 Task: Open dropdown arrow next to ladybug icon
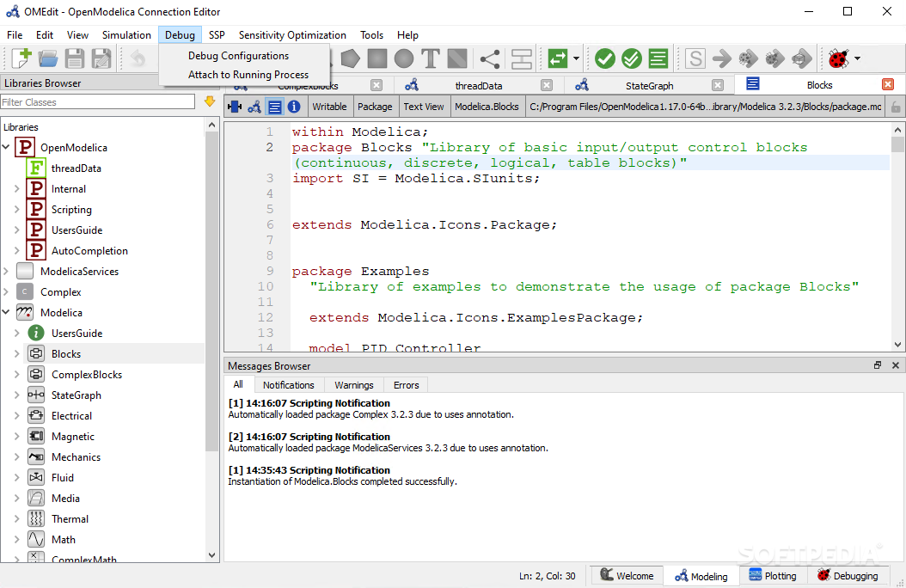[858, 58]
